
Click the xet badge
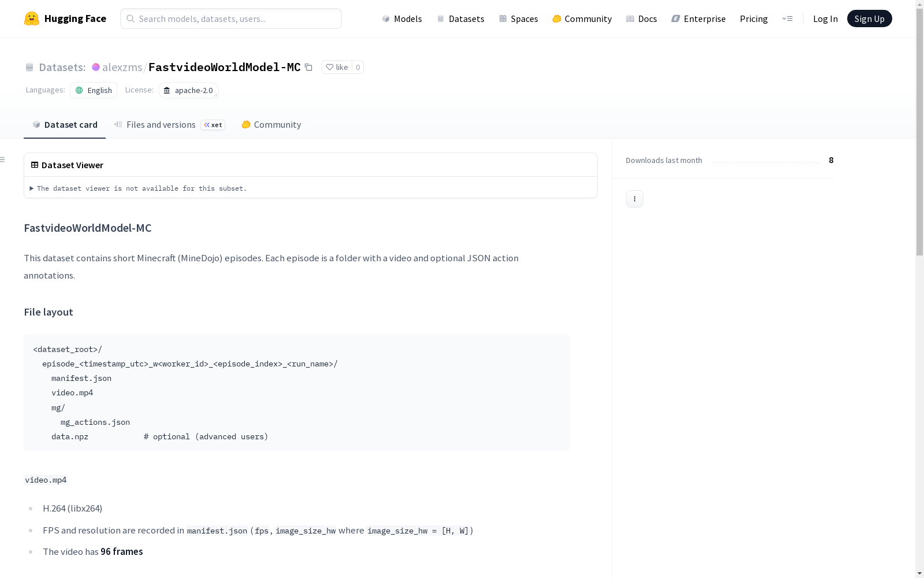[213, 125]
